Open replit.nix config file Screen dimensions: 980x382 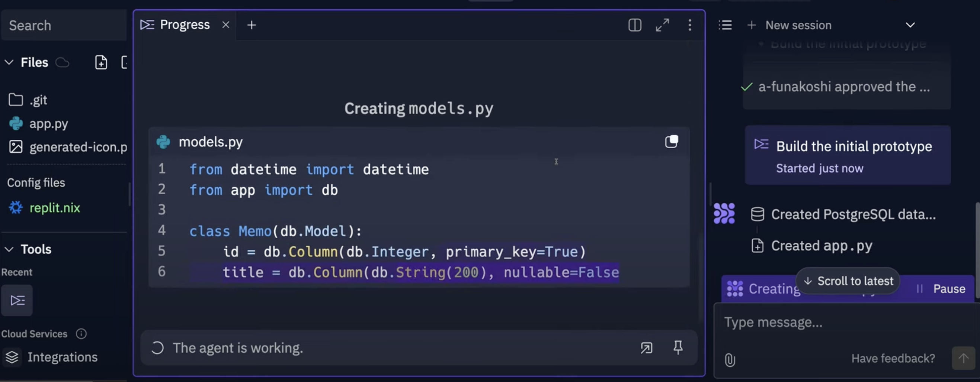point(44,207)
